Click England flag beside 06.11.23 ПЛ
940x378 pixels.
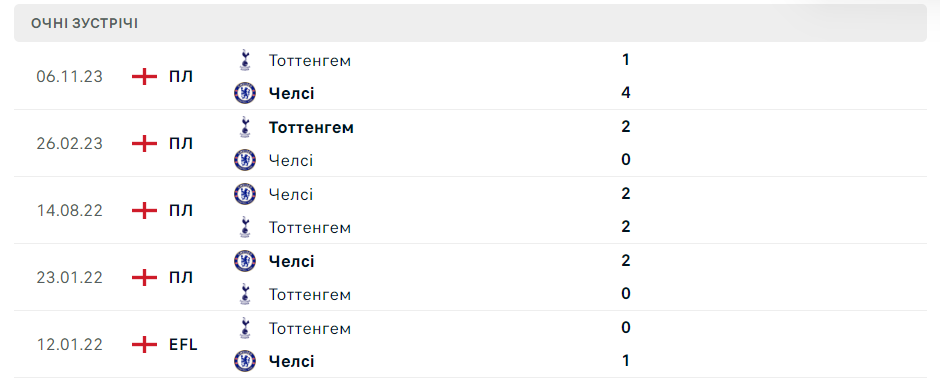144,77
